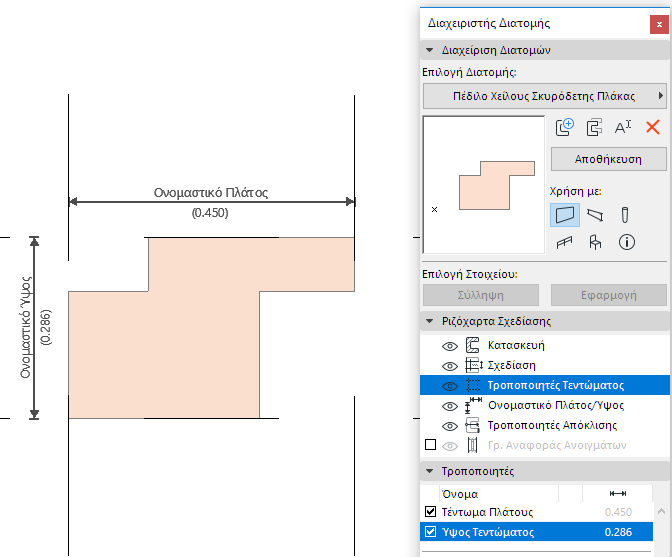Screen dimensions: 672x557
Task: Click the Κατασκευή layer icon
Action: (472, 345)
